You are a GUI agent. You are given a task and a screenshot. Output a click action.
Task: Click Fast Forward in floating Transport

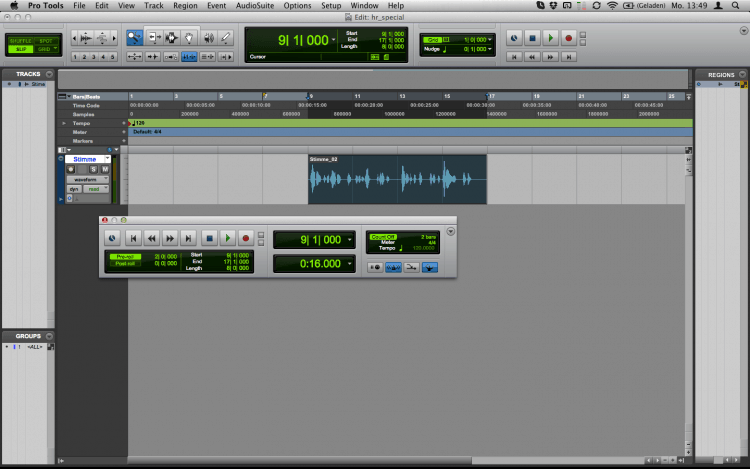click(170, 238)
